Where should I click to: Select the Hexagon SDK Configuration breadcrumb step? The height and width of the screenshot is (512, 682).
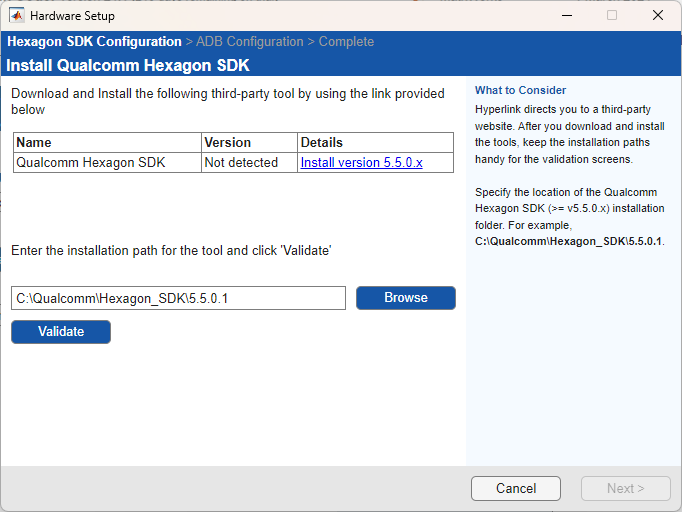click(94, 42)
